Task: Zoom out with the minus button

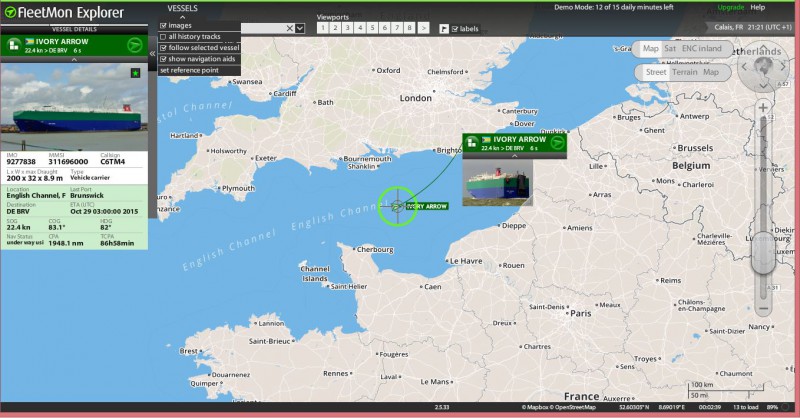Action: (x=763, y=308)
